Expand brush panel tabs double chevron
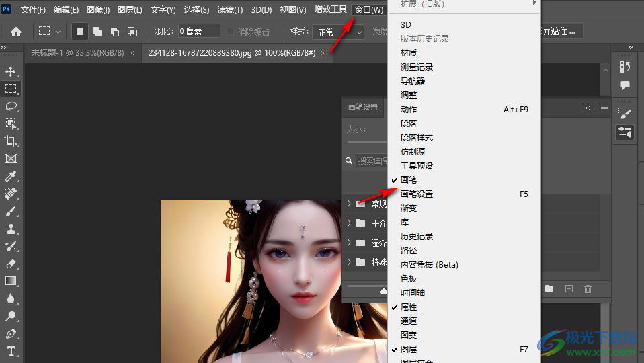The image size is (644, 363). coord(588,108)
